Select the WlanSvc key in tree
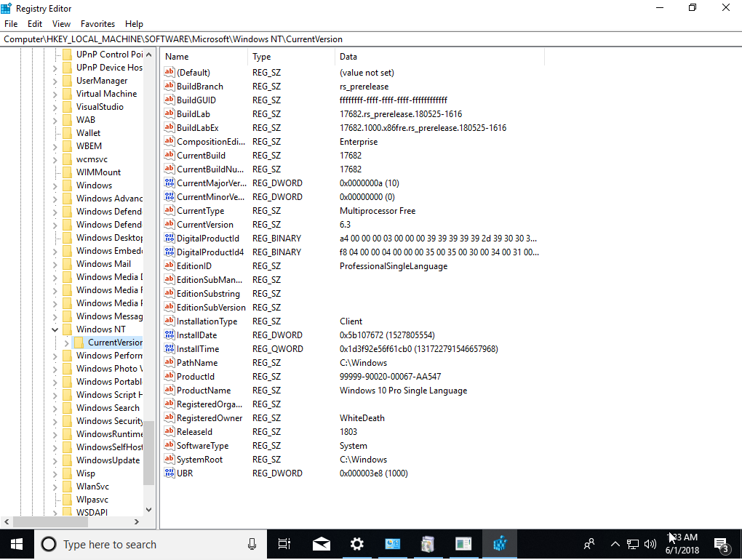The image size is (742, 560). [92, 487]
